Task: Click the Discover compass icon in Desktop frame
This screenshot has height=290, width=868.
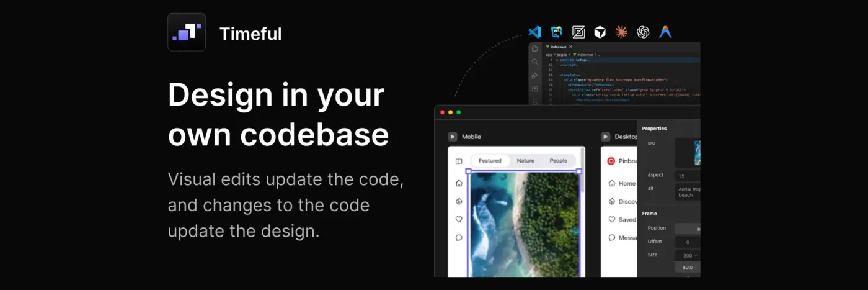Action: pyautogui.click(x=611, y=201)
